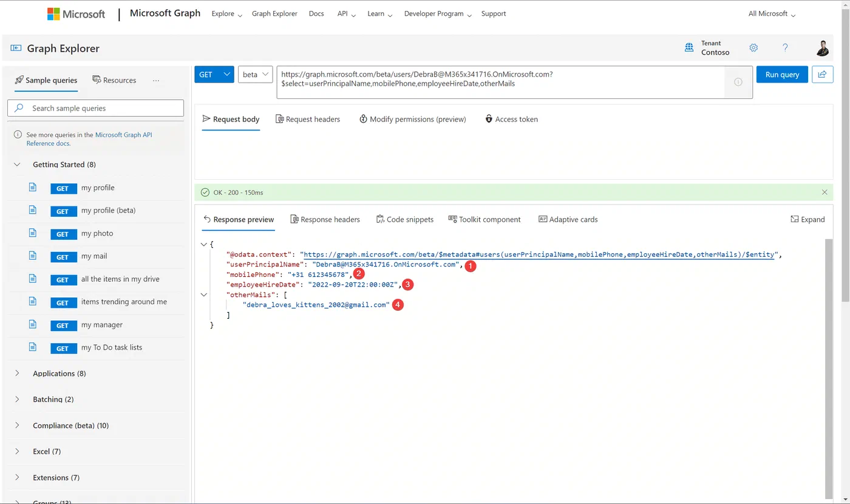
Task: Click the document icon beside my mail
Action: click(x=33, y=256)
